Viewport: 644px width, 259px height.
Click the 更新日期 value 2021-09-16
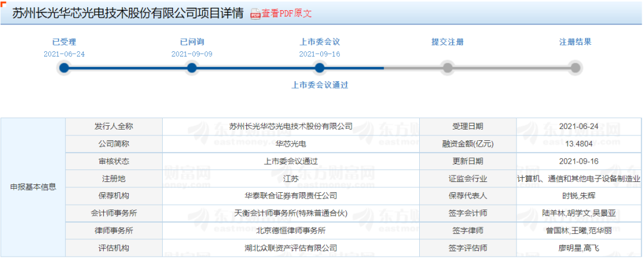579,161
